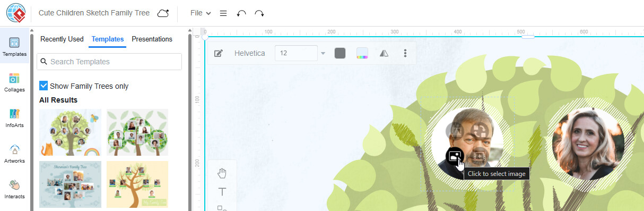Uncheck Show Family Trees only
Screen dimensions: 644x211
(43, 86)
